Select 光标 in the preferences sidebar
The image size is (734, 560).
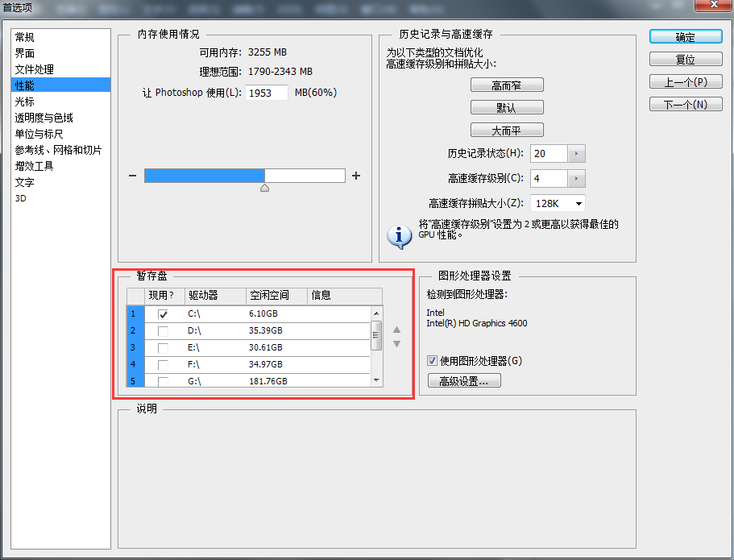[x=25, y=101]
